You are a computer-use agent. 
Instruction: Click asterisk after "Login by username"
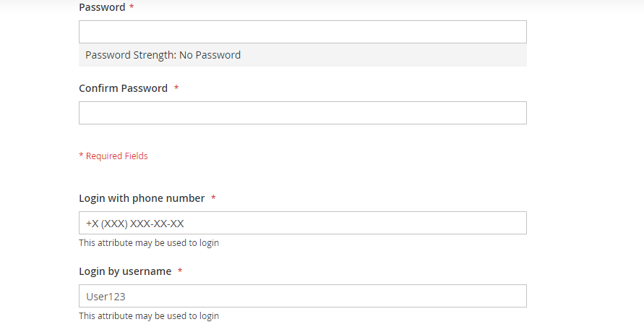tap(180, 271)
